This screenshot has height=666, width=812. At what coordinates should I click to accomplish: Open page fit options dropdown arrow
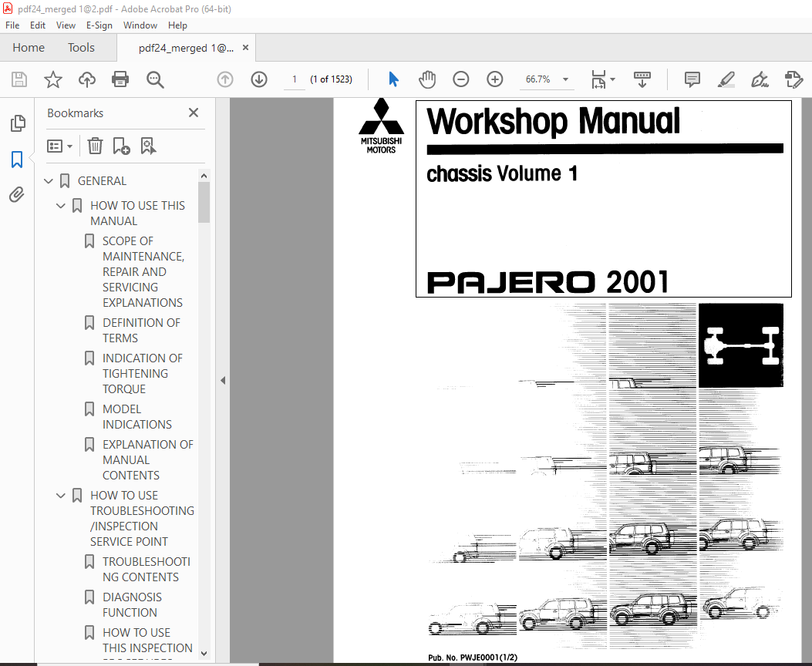pos(613,79)
